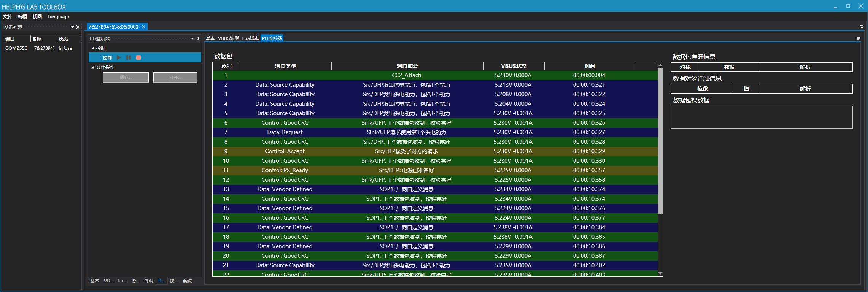Click the VBUS状态 column header
This screenshot has width=868, height=292.
(514, 66)
